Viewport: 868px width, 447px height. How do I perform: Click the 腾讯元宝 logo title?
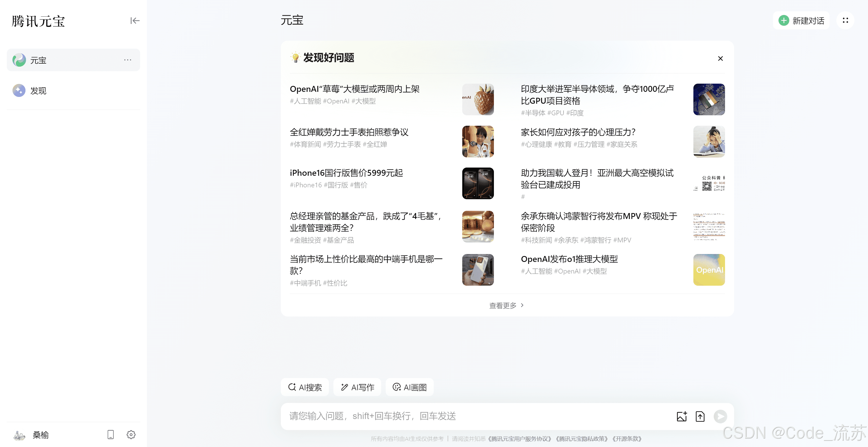(x=38, y=21)
